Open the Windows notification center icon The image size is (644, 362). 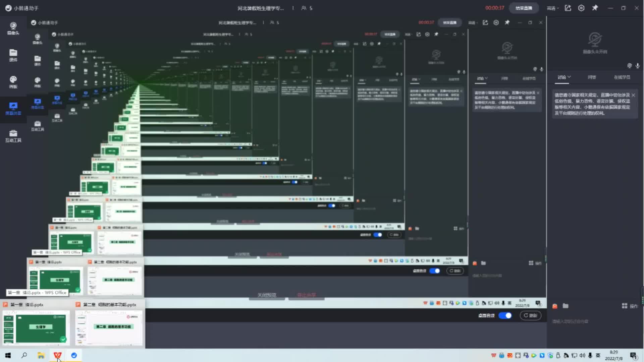[634, 356]
